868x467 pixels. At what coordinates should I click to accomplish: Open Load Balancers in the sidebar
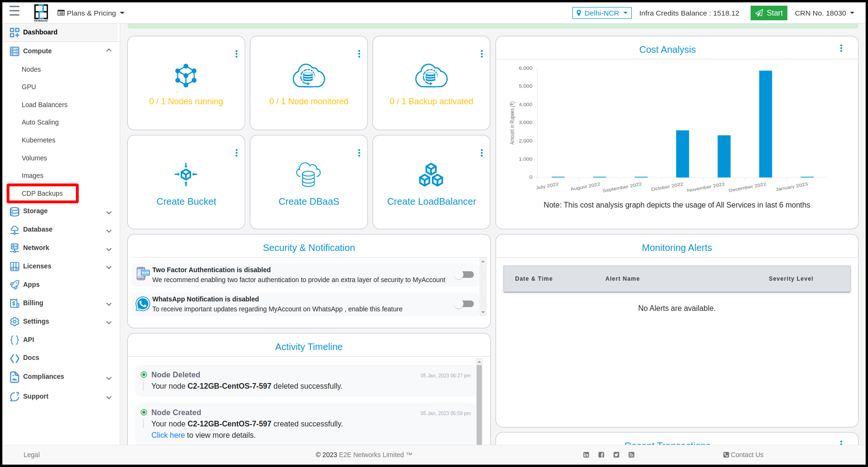tap(44, 105)
